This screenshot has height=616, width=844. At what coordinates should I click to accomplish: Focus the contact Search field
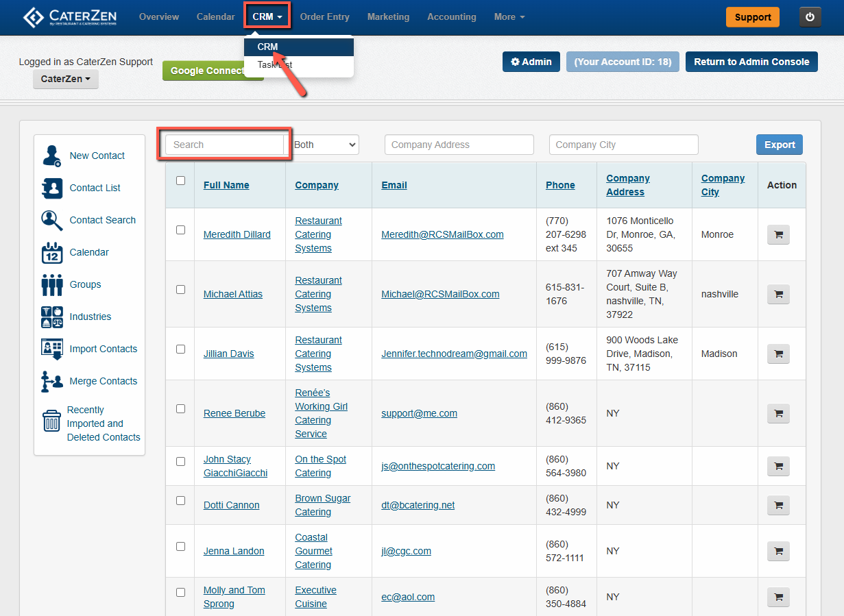pos(225,145)
